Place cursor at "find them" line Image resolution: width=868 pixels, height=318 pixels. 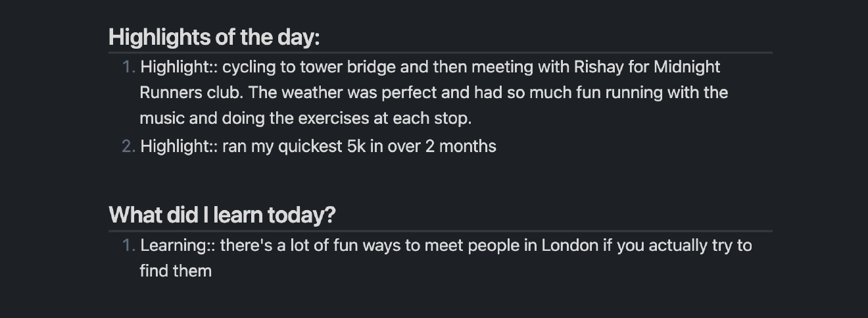pyautogui.click(x=176, y=271)
